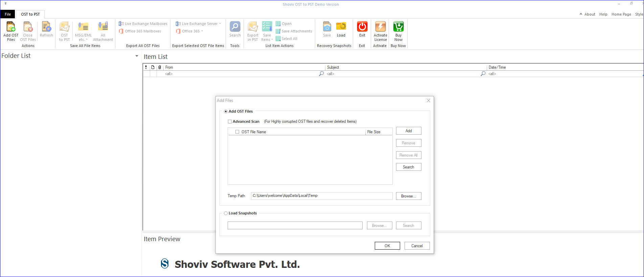
Task: Click Search button under Load Snapshots
Action: [409, 226]
